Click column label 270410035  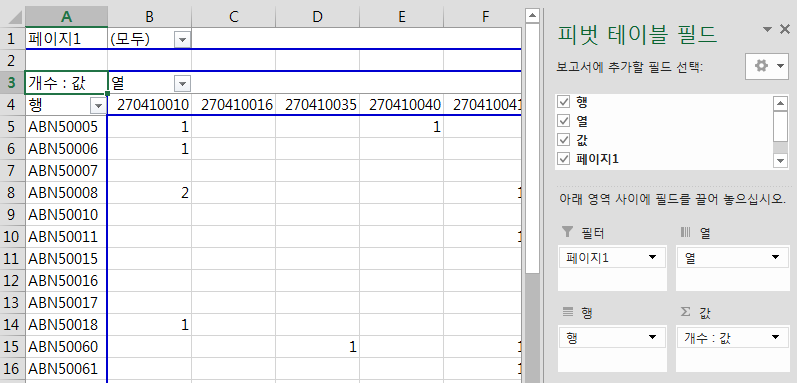click(317, 105)
